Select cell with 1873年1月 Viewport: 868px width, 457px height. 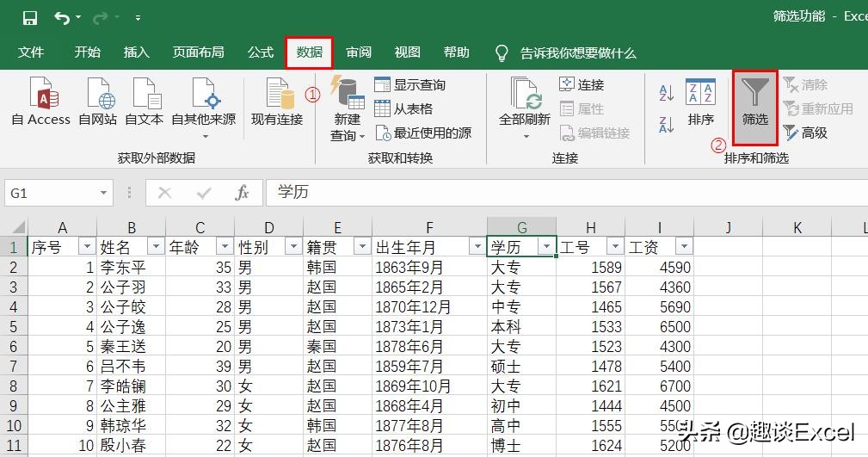point(429,326)
